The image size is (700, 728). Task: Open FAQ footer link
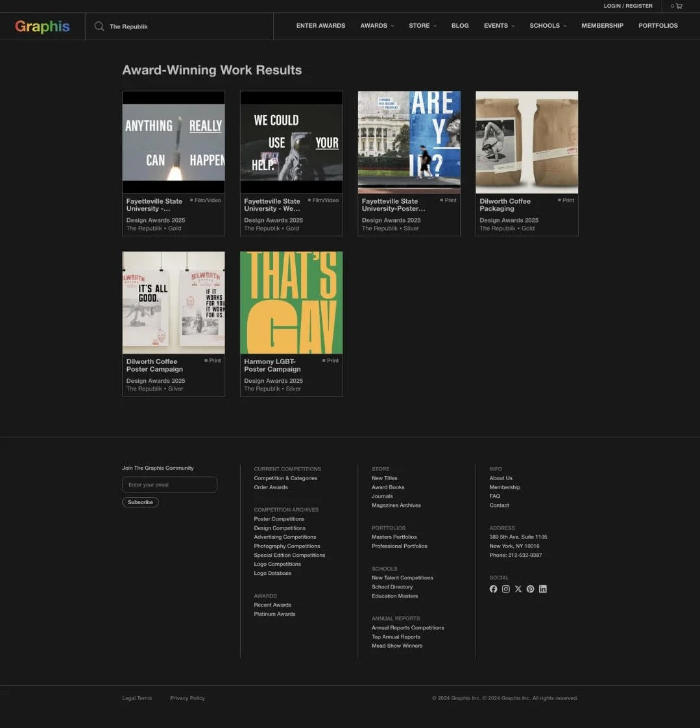click(x=494, y=496)
